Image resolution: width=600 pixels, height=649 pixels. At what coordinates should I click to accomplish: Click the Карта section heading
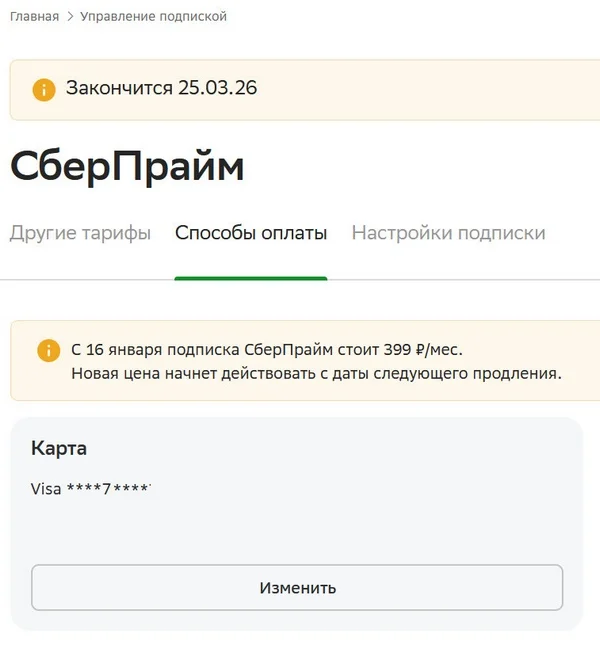[59, 448]
